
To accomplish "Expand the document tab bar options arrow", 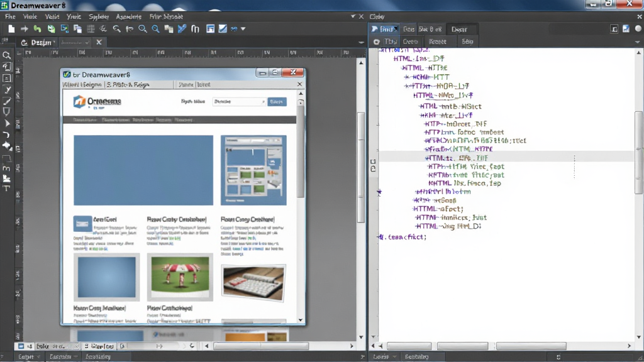I will pyautogui.click(x=361, y=42).
